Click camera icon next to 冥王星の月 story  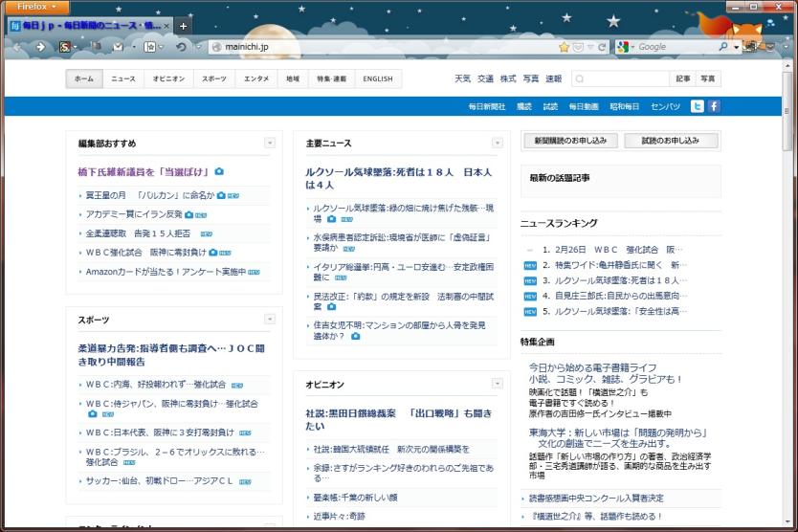221,195
